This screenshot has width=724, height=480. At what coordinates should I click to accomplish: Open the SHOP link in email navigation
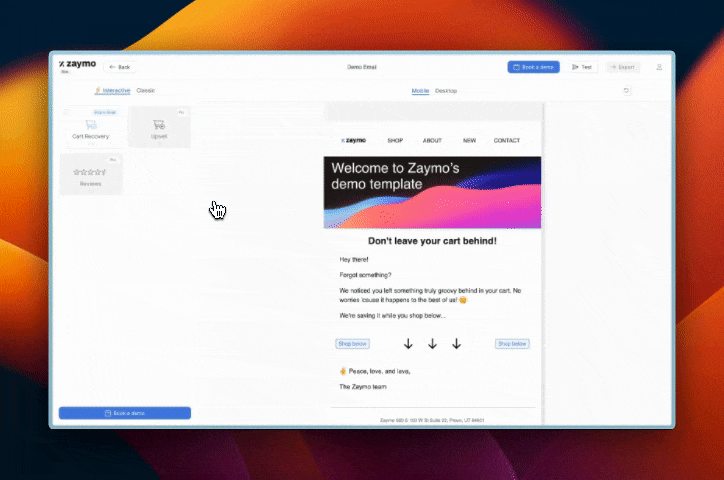coord(395,140)
